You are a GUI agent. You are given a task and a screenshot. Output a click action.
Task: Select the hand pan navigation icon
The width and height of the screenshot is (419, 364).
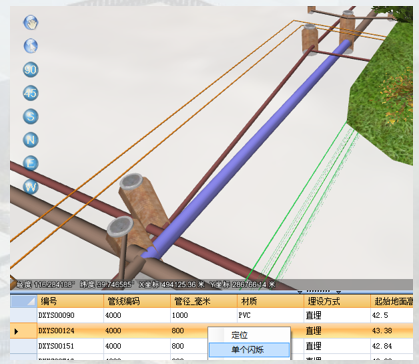click(x=31, y=23)
